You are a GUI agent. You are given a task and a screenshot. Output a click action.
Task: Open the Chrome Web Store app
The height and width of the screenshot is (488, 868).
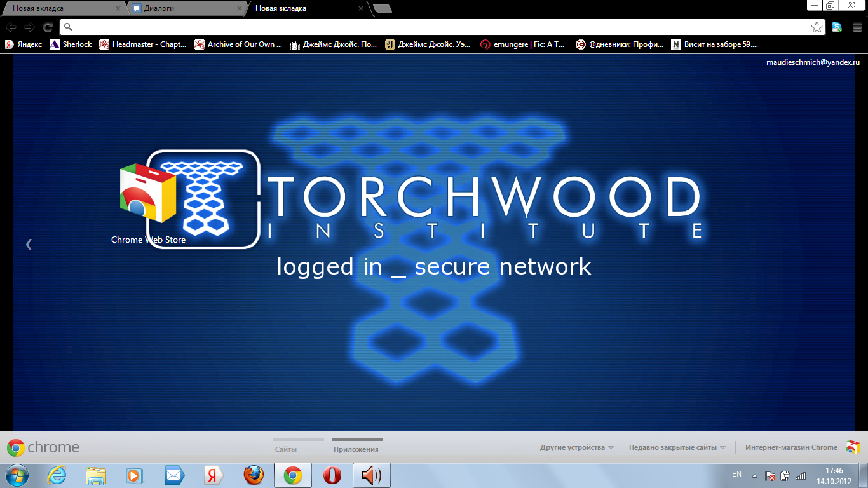click(x=148, y=203)
